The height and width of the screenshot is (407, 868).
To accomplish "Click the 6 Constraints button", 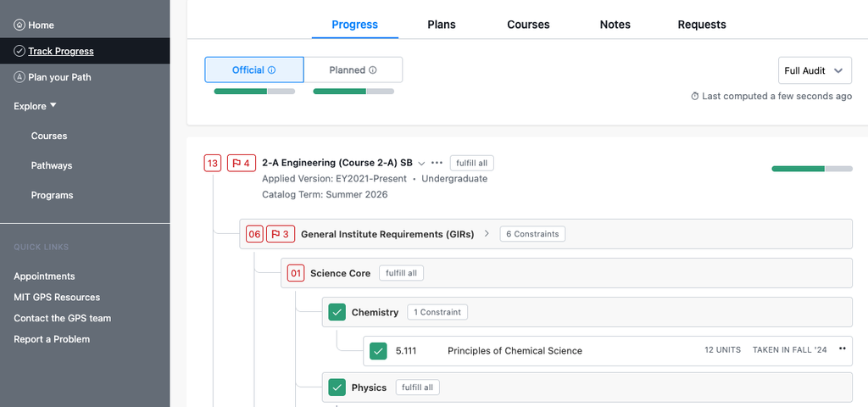I will pyautogui.click(x=532, y=234).
